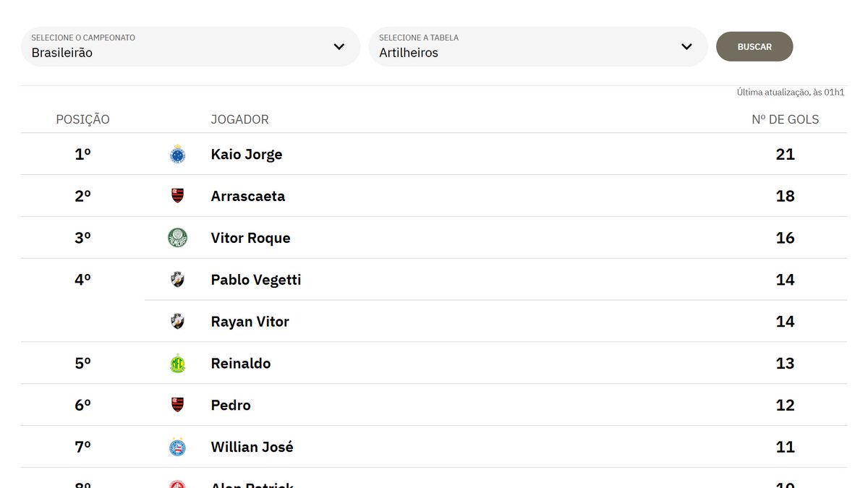Screen dimensions: 868x488
Task: Click the Bahia crest beside Willian José
Action: (177, 447)
